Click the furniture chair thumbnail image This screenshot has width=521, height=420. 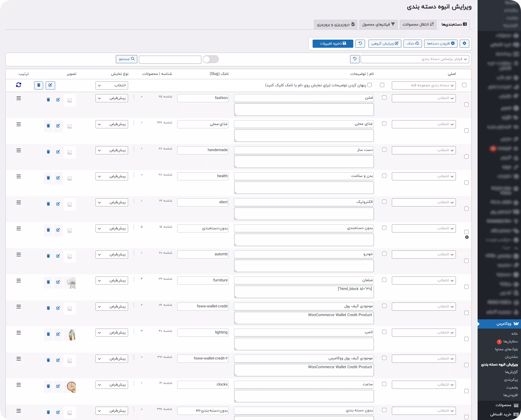pos(70,282)
